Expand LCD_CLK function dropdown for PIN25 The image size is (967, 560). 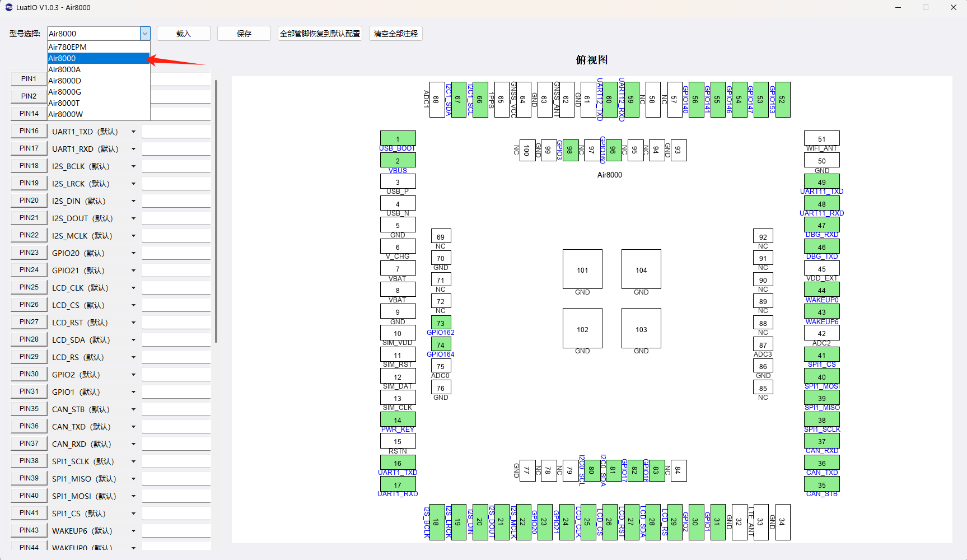133,288
